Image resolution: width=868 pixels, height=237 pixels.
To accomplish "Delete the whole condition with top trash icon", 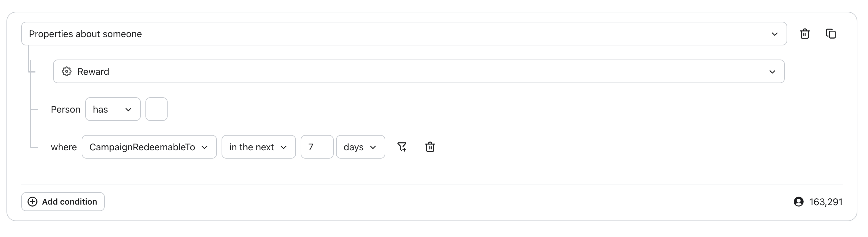I will 805,34.
